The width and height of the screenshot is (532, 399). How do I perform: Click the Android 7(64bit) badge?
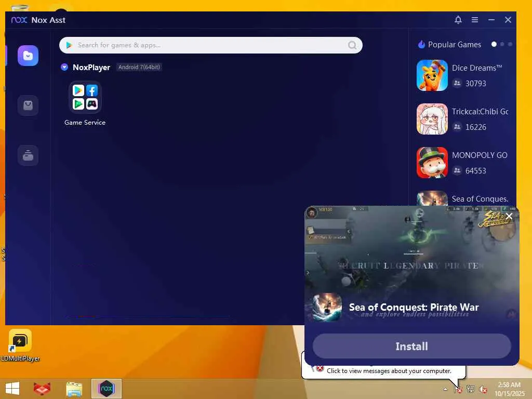point(139,67)
